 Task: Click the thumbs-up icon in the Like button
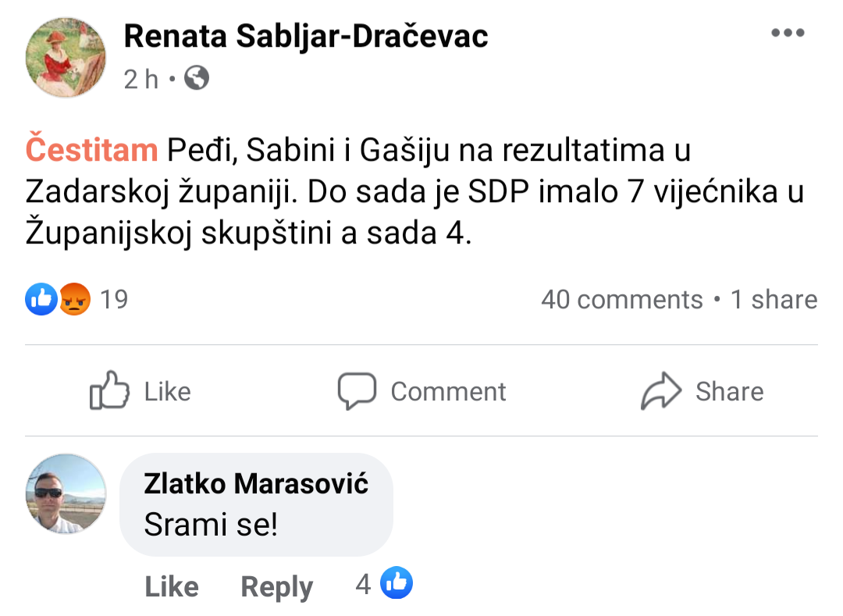(109, 390)
